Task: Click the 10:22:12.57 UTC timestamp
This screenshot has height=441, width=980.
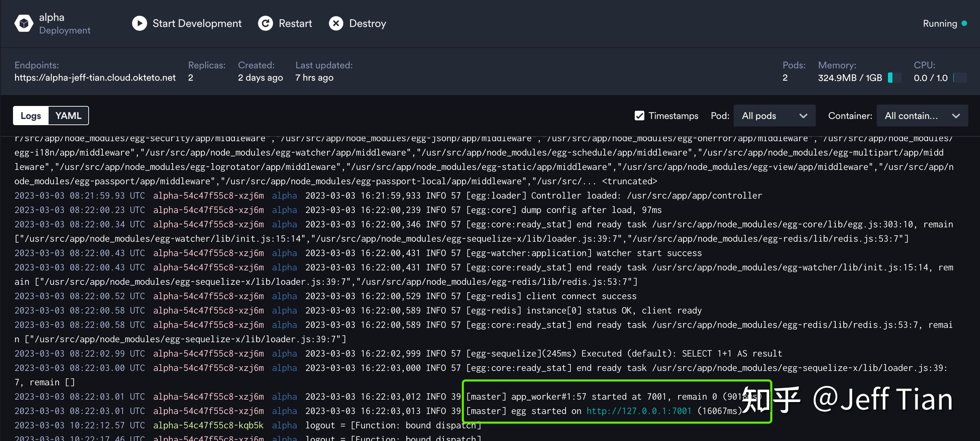Action: (x=79, y=425)
